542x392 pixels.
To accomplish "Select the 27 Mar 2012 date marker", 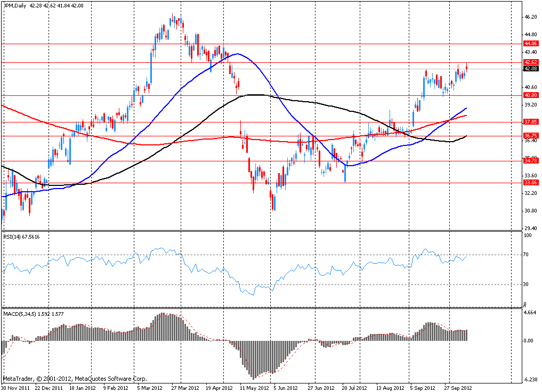I will coord(184,388).
